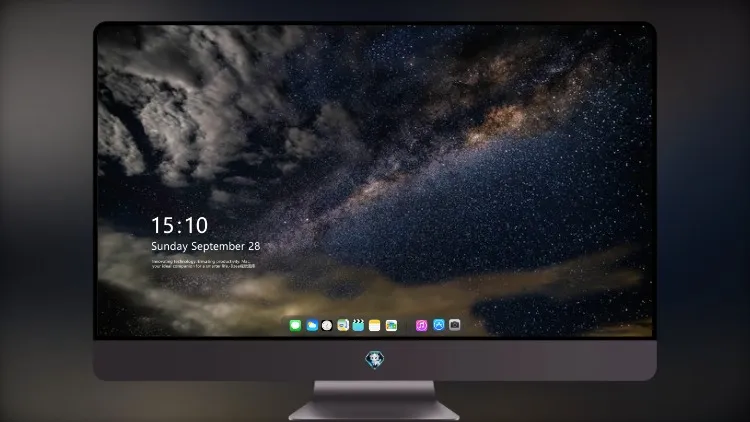750x422 pixels.
Task: Open the green Messages app in dock
Action: (295, 325)
